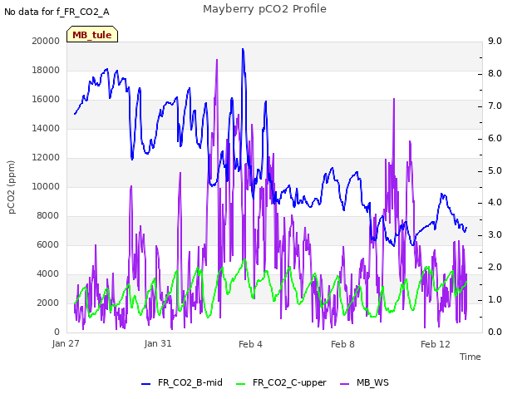Click the MB_tule site label
The width and height of the screenshot is (532, 399).
[x=92, y=35]
